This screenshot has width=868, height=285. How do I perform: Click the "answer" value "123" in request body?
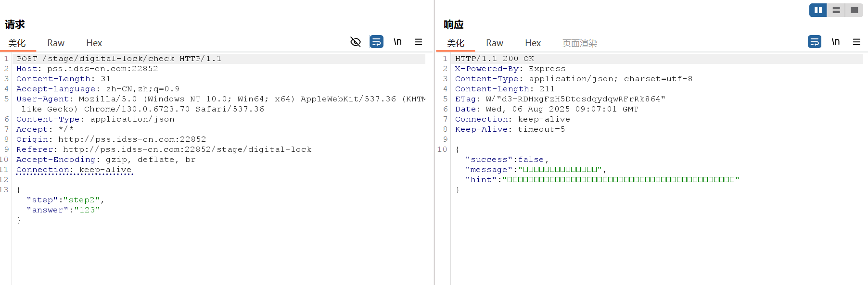click(x=87, y=210)
